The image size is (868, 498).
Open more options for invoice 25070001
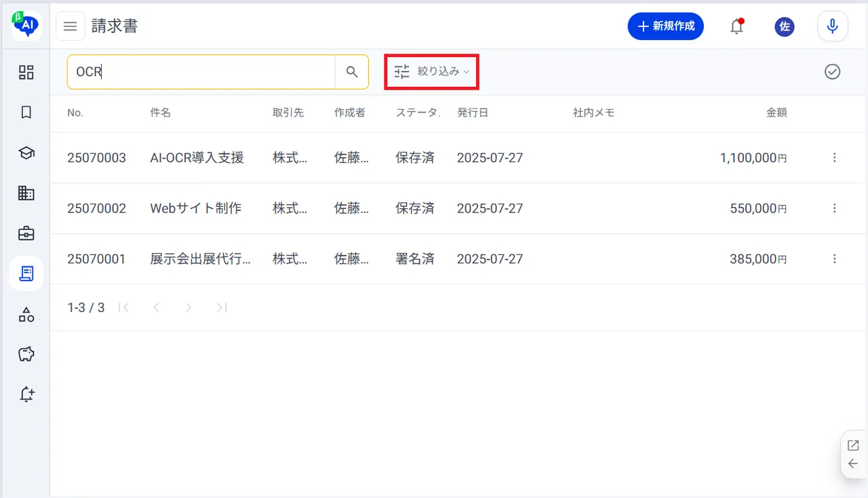(835, 258)
